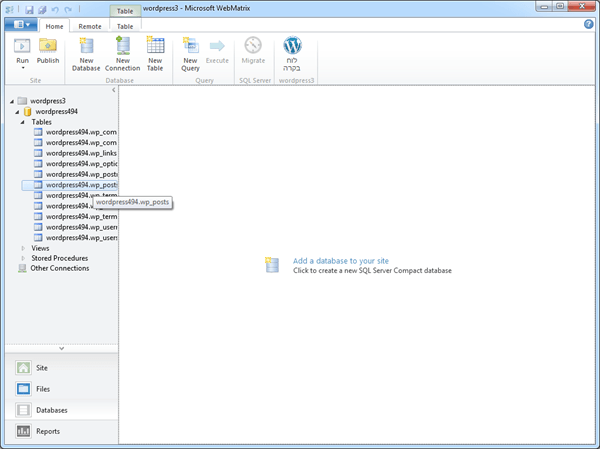Create a New Database from ribbon
The height and width of the screenshot is (449, 600).
click(x=86, y=54)
